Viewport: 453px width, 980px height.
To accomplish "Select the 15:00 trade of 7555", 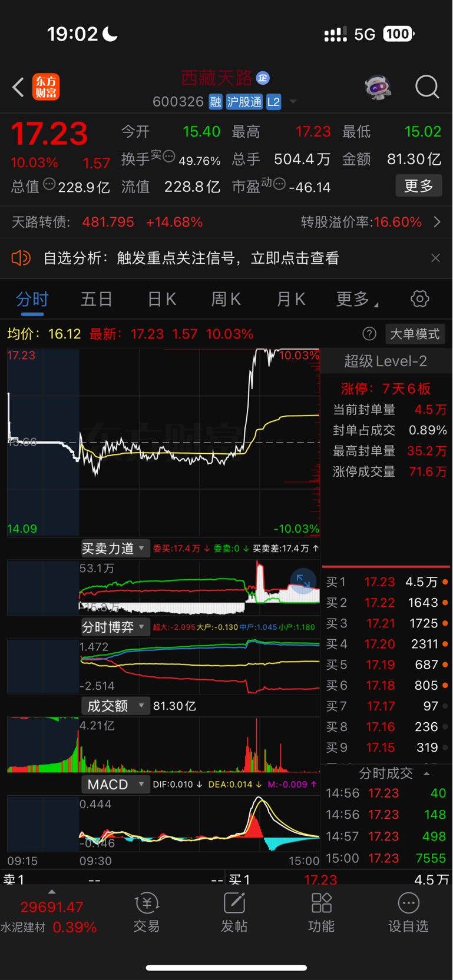I will click(x=386, y=858).
